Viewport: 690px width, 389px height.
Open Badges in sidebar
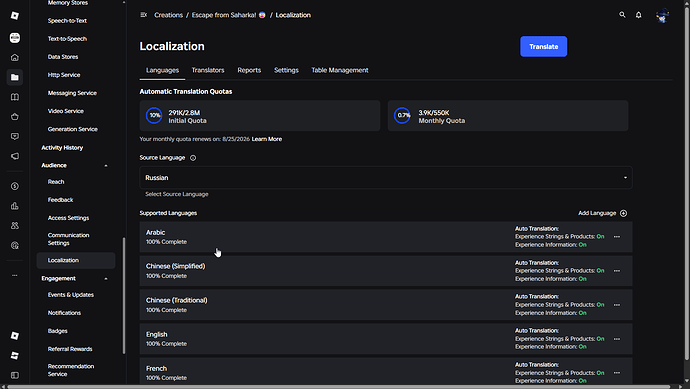tap(58, 331)
